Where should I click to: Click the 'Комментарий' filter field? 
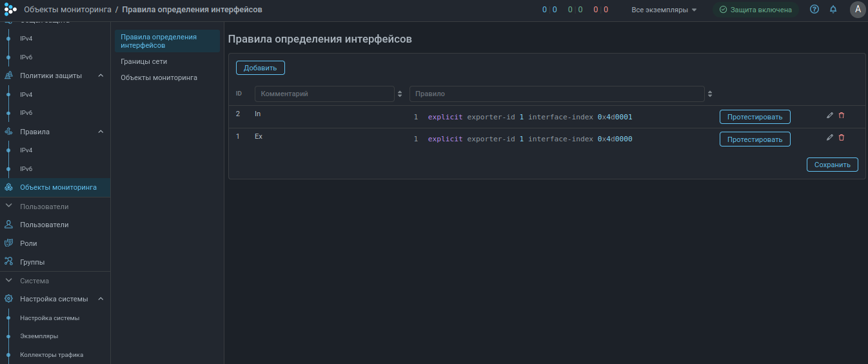tap(324, 94)
